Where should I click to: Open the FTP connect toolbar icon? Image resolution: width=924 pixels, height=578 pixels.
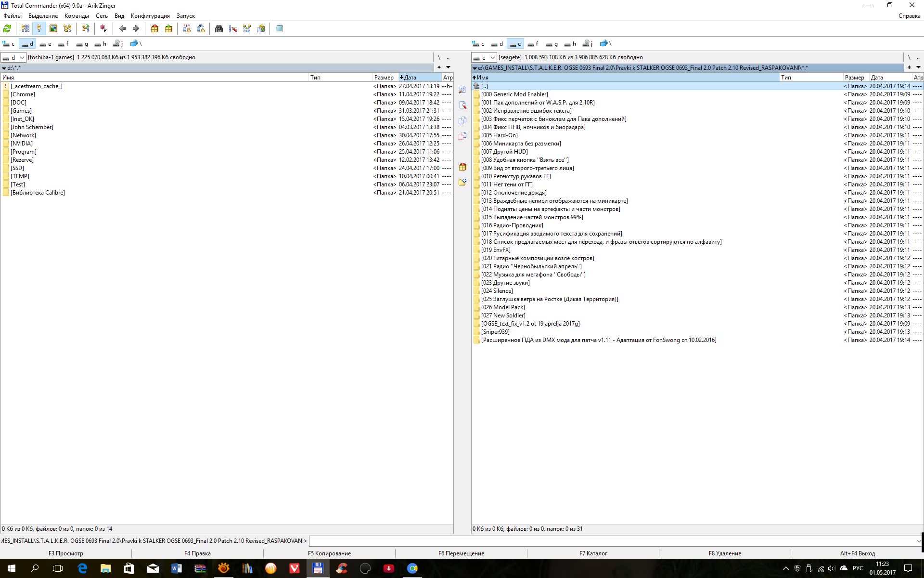(187, 29)
